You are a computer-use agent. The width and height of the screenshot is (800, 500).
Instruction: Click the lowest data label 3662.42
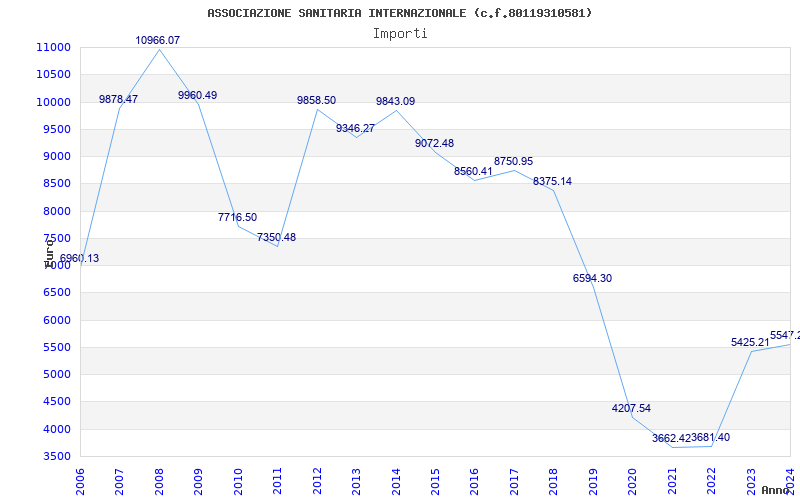pos(671,438)
